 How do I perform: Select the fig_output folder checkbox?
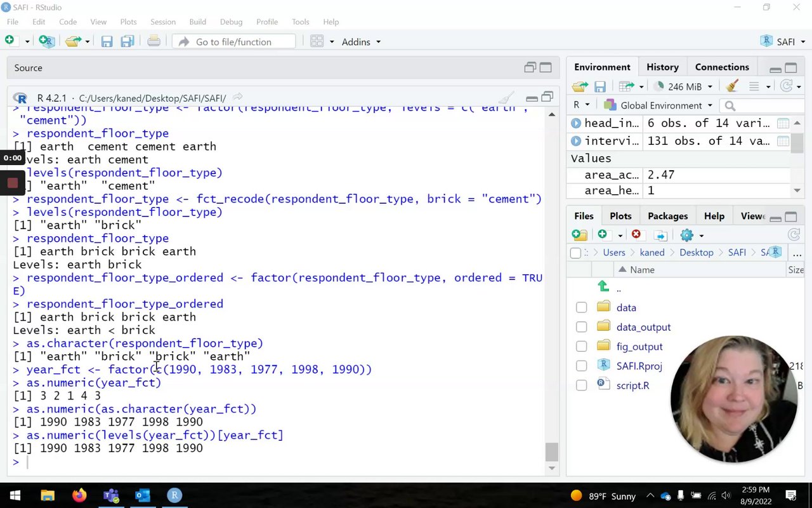click(x=581, y=347)
